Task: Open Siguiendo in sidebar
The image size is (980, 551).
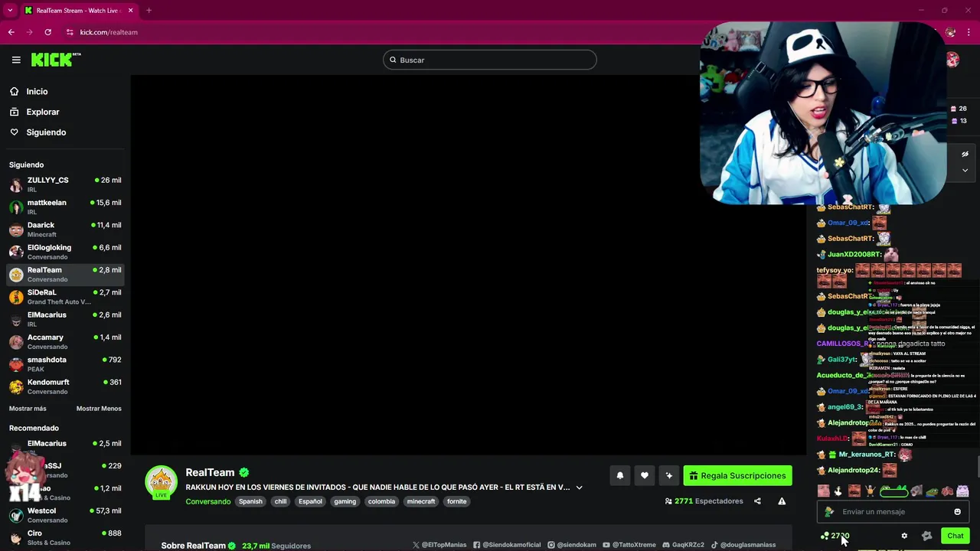Action: 46,132
